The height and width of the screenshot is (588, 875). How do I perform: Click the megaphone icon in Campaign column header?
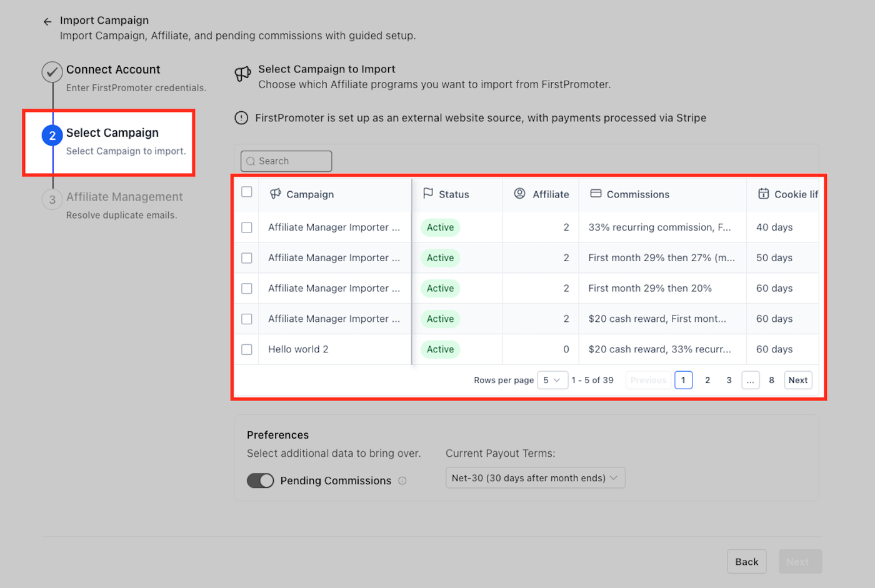[275, 194]
